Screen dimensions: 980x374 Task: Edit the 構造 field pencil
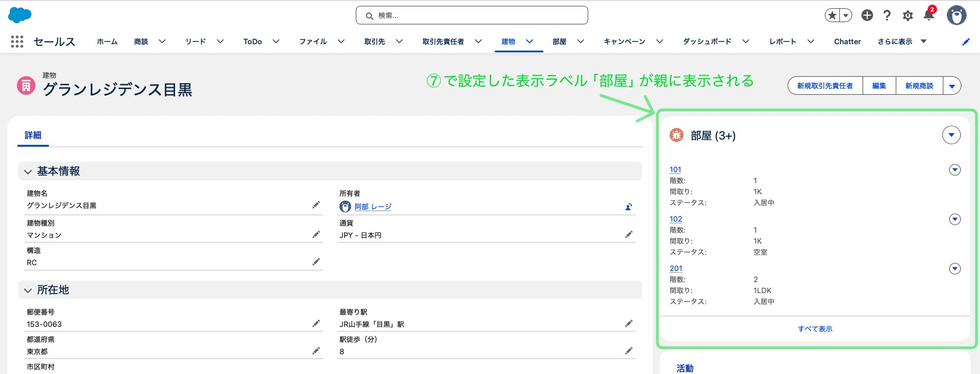(316, 262)
